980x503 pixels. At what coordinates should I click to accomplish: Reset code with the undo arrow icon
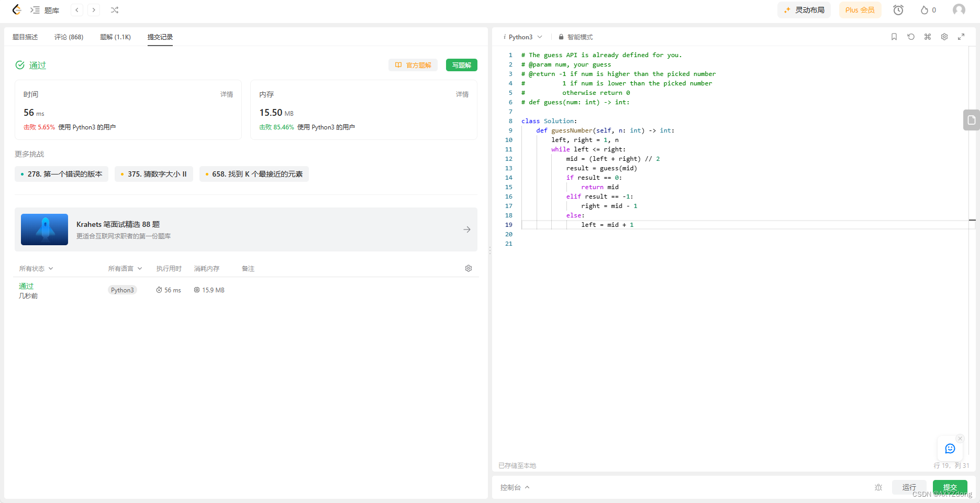pyautogui.click(x=911, y=37)
